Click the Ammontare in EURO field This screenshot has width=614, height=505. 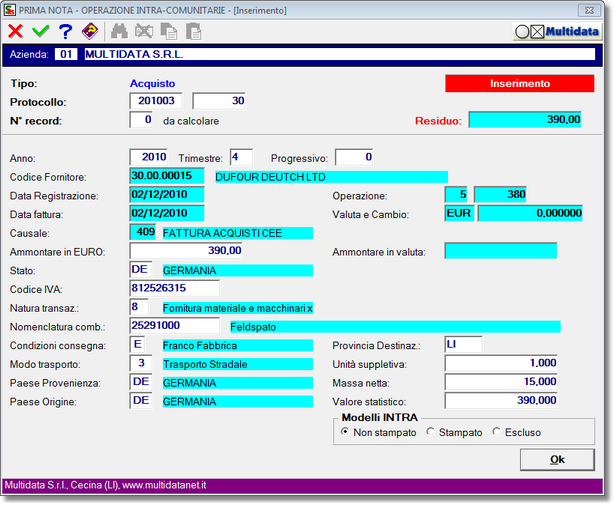click(x=186, y=251)
